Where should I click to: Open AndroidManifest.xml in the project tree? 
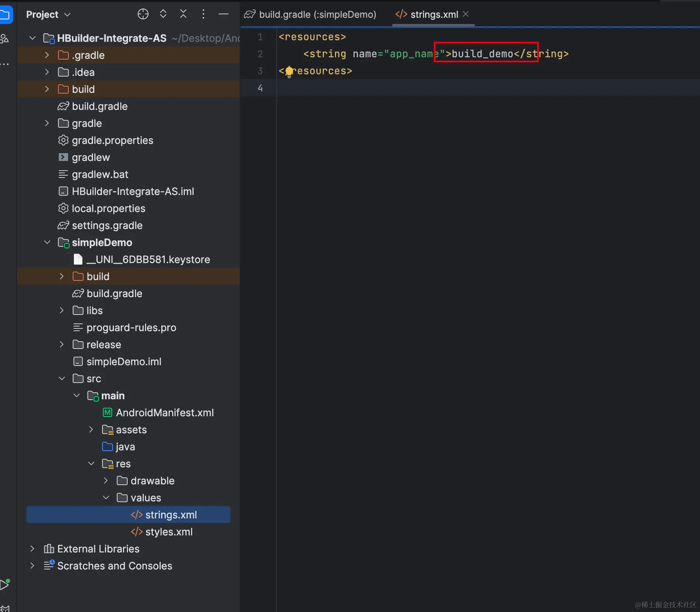[164, 413]
